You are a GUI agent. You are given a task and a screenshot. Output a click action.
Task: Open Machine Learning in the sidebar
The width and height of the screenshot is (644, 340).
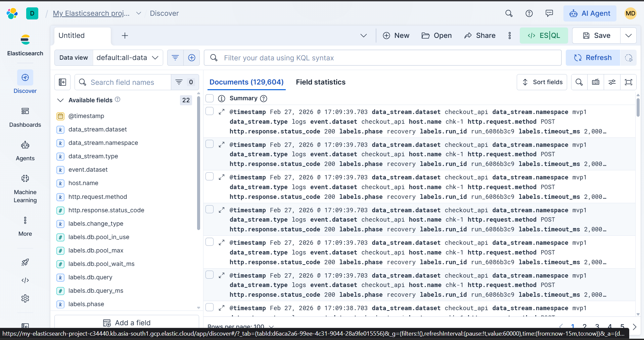25,188
